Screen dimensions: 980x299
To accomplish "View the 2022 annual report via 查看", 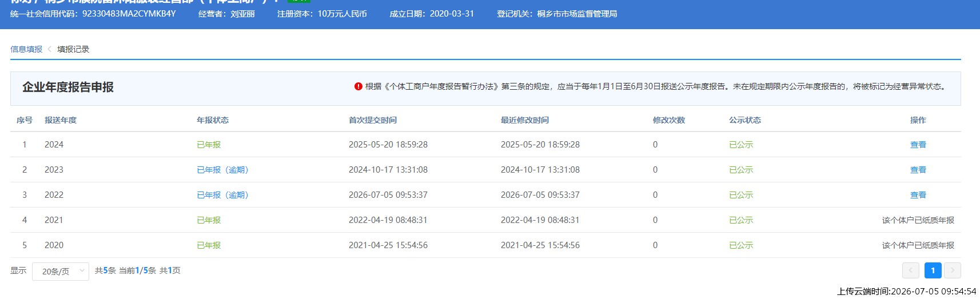I will 918,195.
